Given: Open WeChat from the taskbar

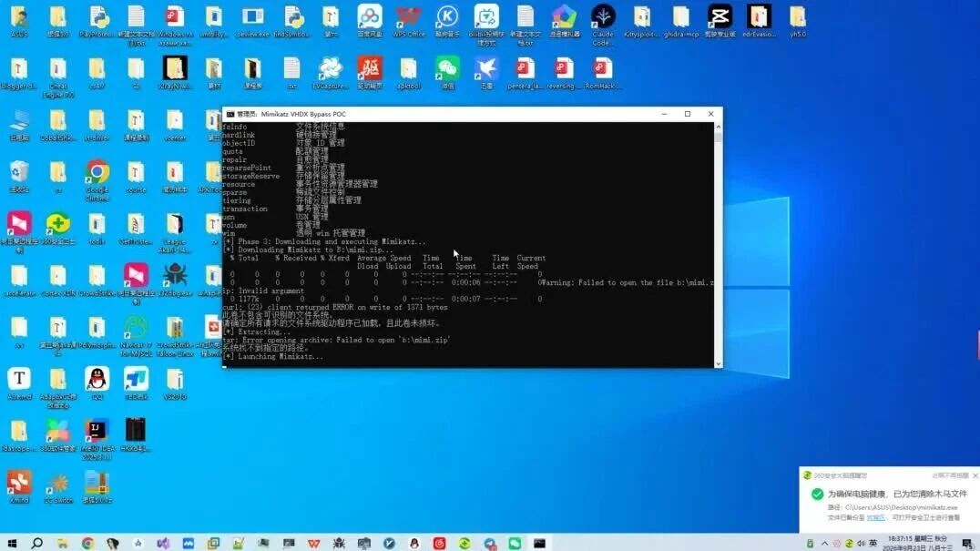Looking at the screenshot, I should (x=515, y=544).
